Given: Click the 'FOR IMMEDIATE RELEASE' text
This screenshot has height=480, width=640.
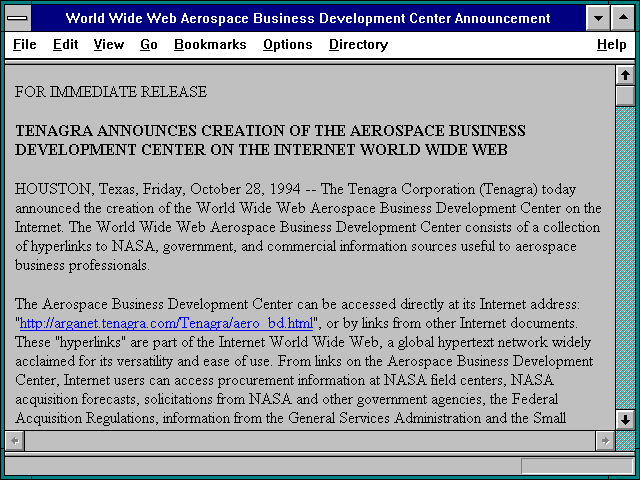Looking at the screenshot, I should 111,91.
